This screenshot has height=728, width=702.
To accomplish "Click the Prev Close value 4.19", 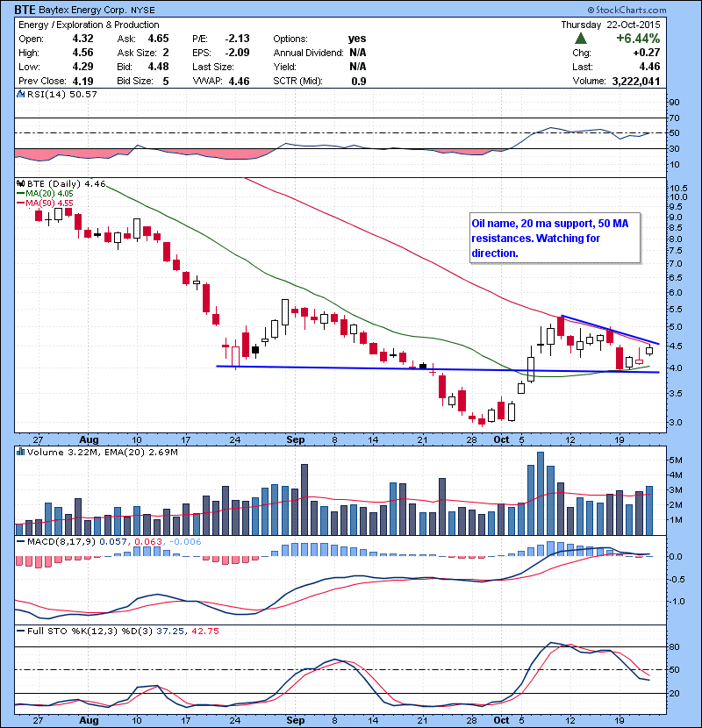I will (x=82, y=82).
